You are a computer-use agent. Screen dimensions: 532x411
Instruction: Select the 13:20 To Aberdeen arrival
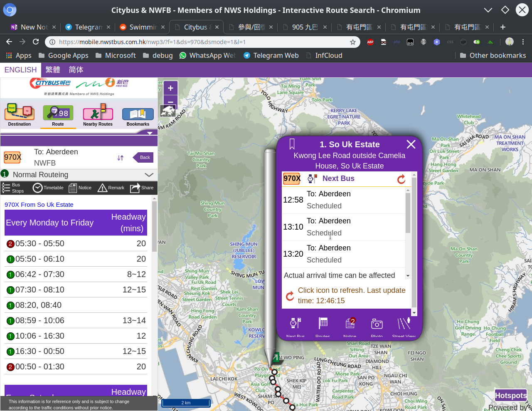point(343,254)
